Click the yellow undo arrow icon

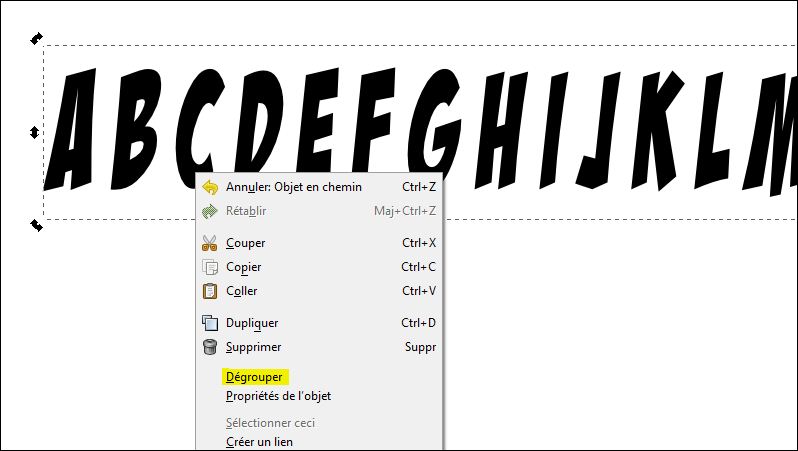coord(210,187)
